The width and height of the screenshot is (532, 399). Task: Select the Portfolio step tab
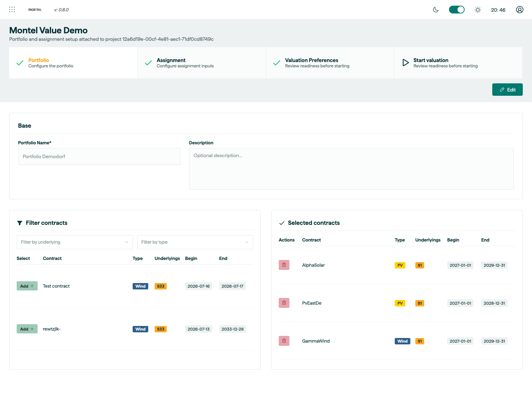(x=73, y=63)
